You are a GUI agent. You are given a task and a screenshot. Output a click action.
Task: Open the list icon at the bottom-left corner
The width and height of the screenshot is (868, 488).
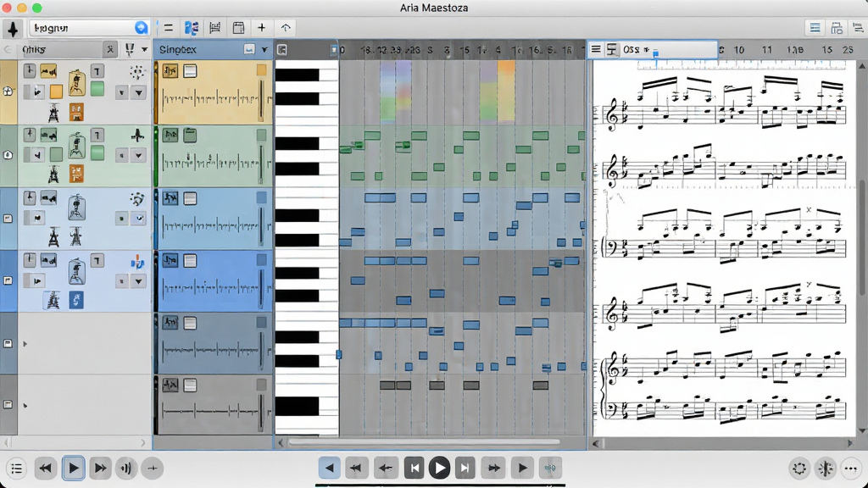pyautogui.click(x=17, y=469)
